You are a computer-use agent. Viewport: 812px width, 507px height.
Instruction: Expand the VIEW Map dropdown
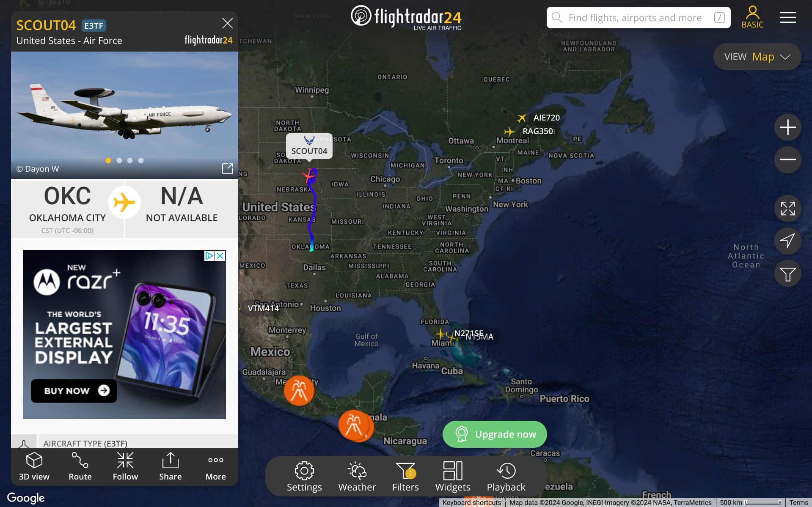click(757, 57)
